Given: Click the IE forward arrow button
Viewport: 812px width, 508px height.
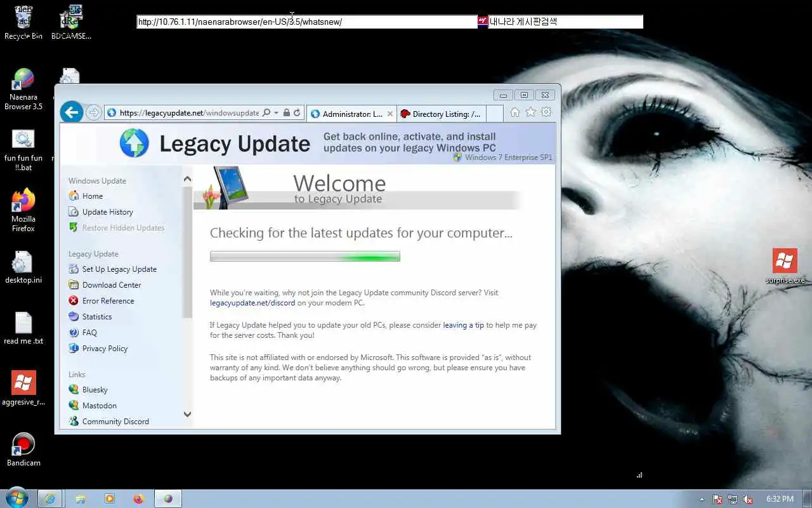Looking at the screenshot, I should pos(94,112).
